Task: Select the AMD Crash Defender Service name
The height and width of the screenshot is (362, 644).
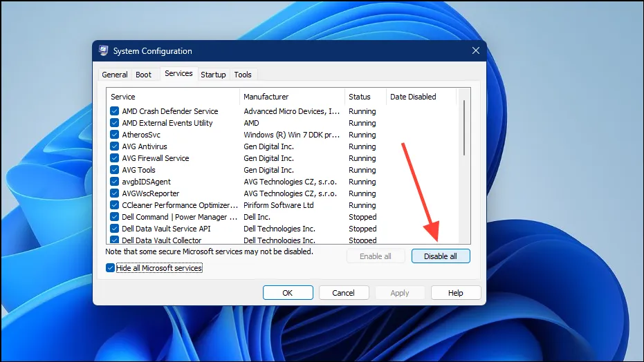Action: click(x=170, y=111)
